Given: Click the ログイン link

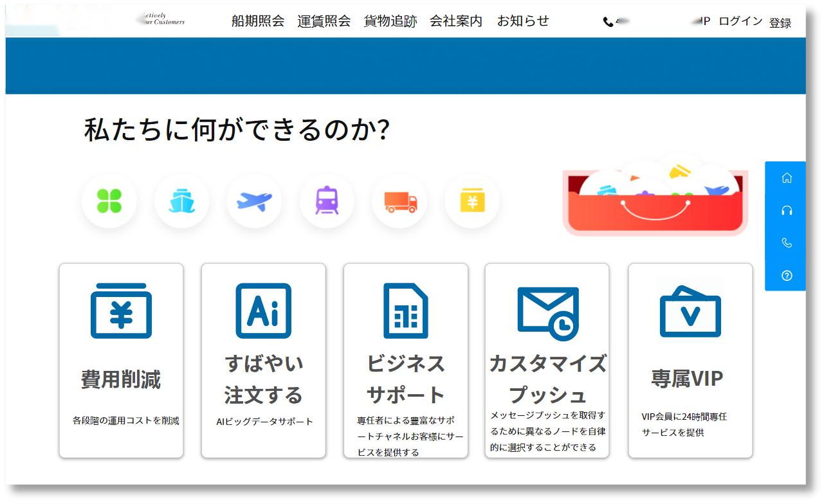Looking at the screenshot, I should 740,22.
